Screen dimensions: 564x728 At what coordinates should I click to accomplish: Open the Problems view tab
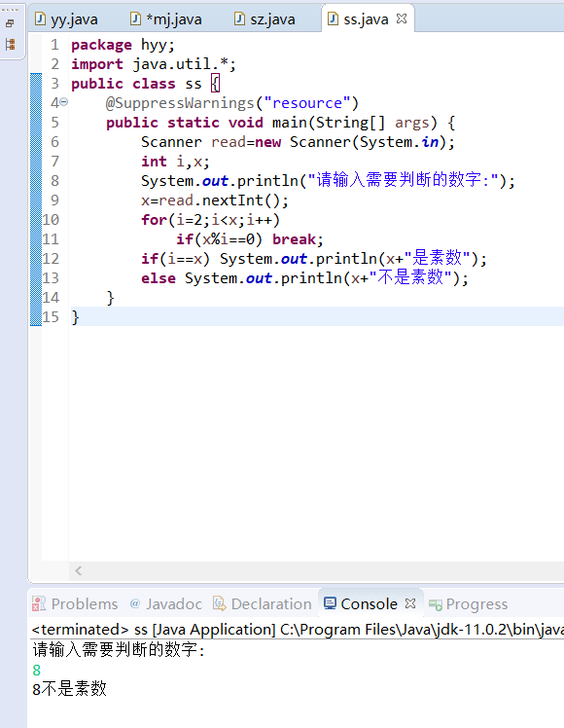[75, 604]
